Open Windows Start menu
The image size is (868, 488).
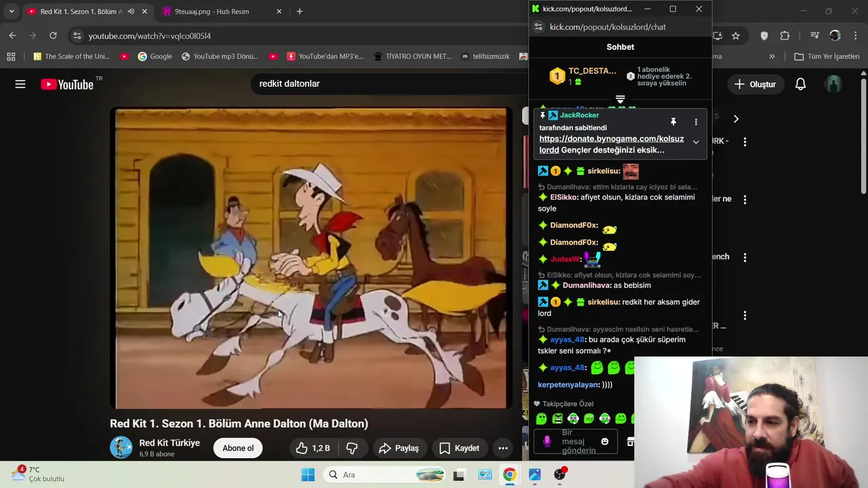click(x=308, y=474)
